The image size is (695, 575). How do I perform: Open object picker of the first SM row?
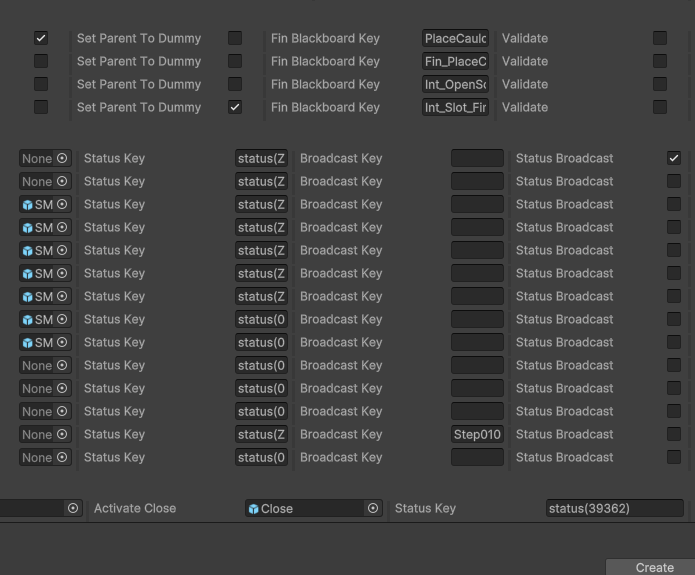pos(62,204)
